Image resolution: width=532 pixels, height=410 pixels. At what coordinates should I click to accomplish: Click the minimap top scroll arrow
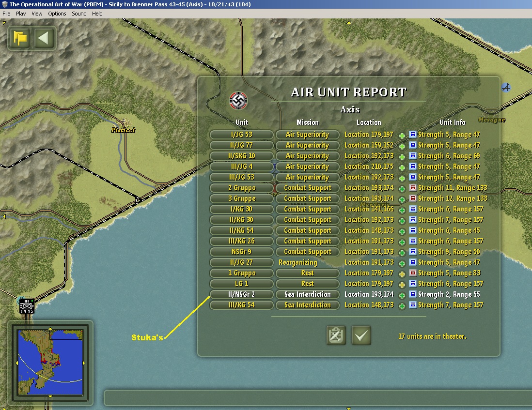[x=50, y=329]
